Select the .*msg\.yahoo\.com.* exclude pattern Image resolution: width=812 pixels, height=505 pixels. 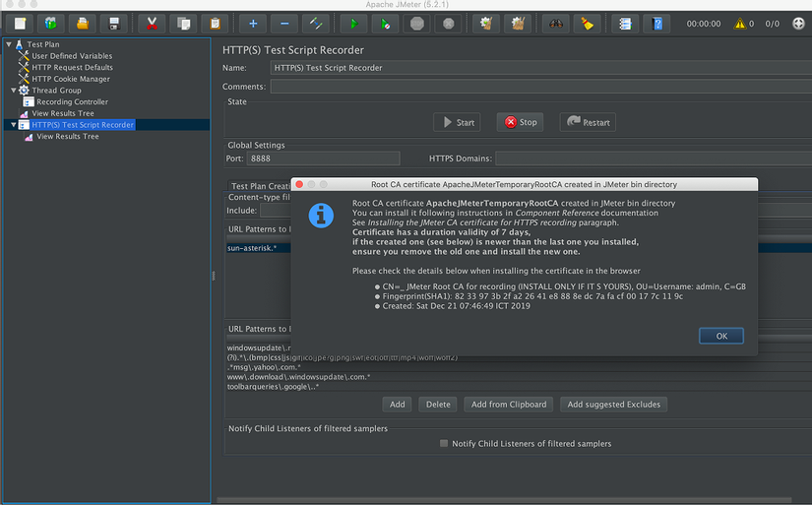click(x=264, y=367)
